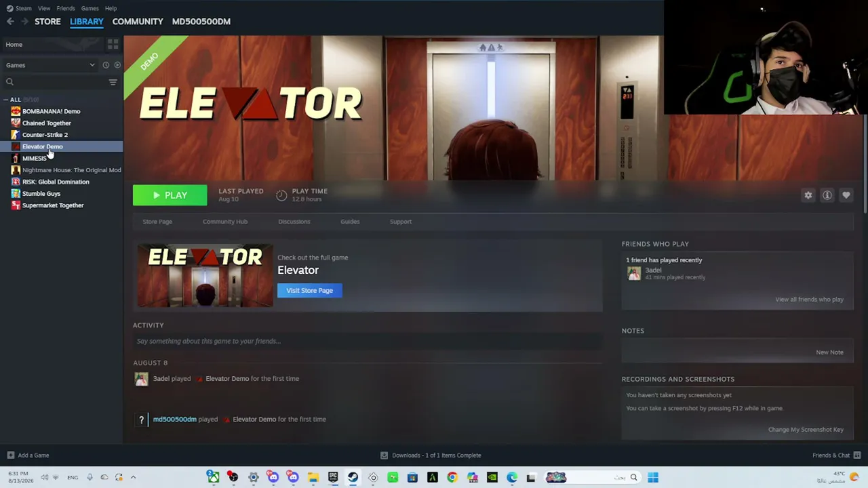Click Change My Screenshot Key

(806, 430)
